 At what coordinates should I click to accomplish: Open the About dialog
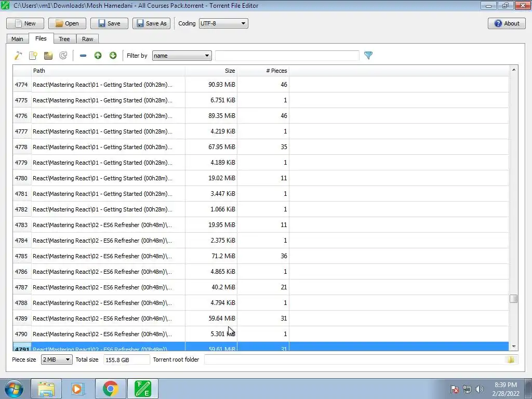507,23
